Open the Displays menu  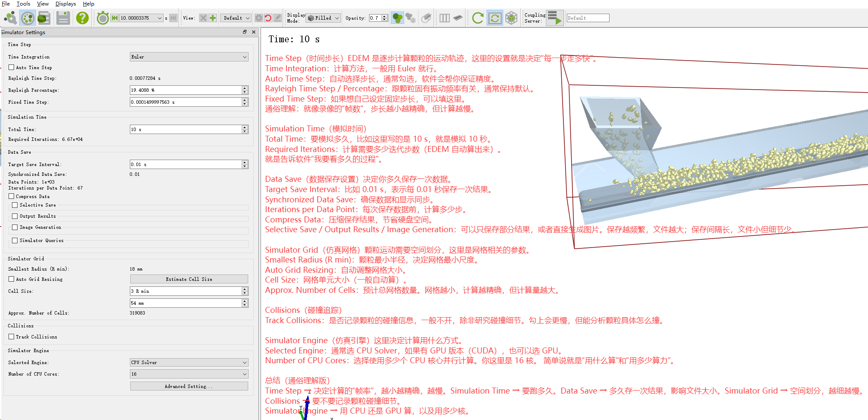coord(65,4)
